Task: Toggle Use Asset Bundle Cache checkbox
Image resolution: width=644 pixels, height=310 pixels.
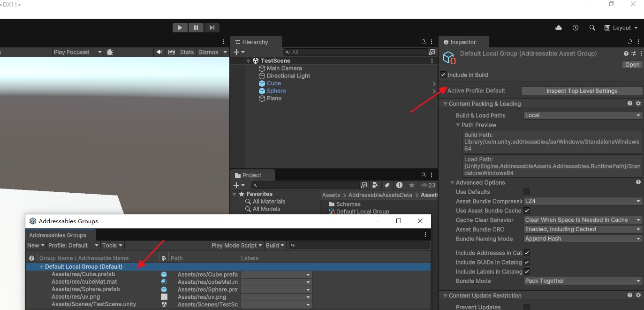Action: click(x=527, y=211)
